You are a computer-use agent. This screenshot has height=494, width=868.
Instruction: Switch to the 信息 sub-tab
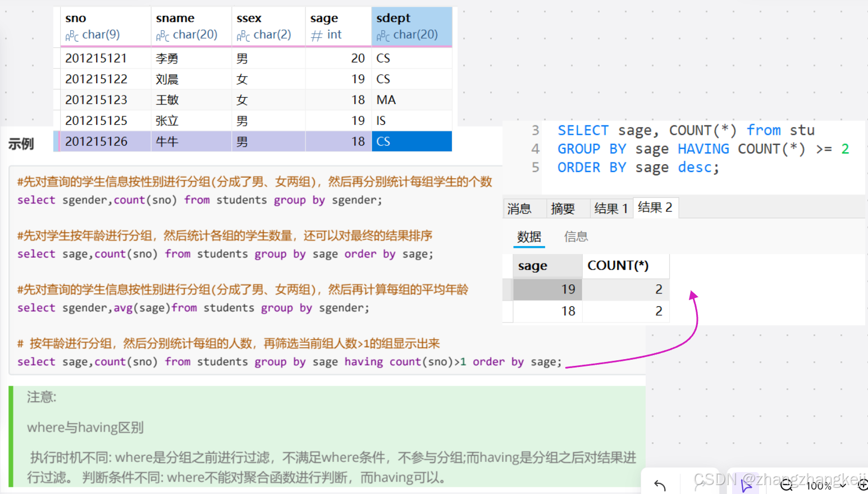coord(575,237)
